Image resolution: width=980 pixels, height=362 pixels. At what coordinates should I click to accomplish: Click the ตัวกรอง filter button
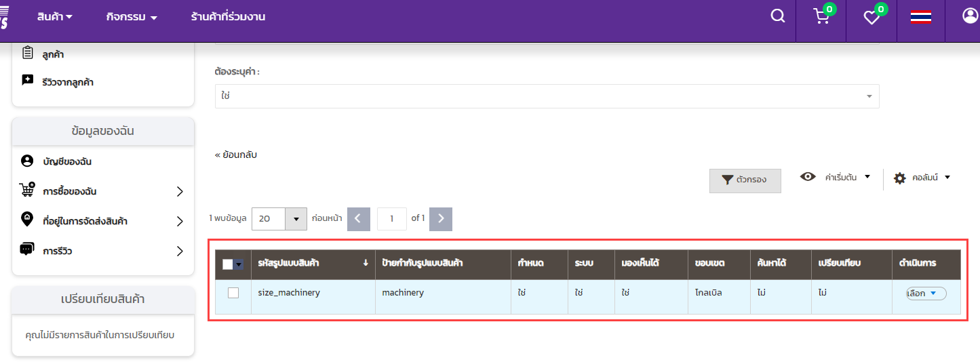(x=745, y=180)
